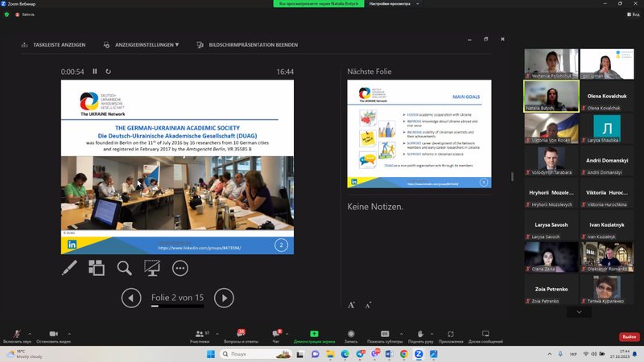Open the Participants panel
The width and height of the screenshot is (644, 362).
[200, 336]
